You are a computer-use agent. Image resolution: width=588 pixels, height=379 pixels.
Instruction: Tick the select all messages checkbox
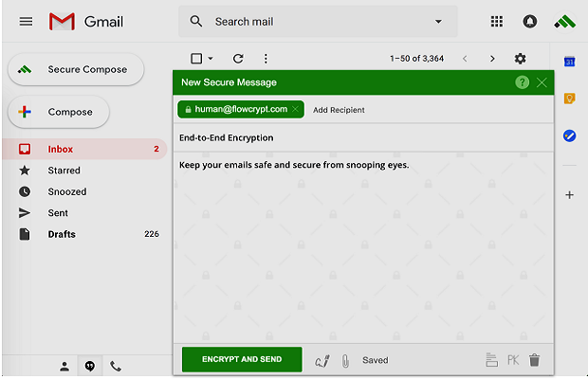(196, 59)
